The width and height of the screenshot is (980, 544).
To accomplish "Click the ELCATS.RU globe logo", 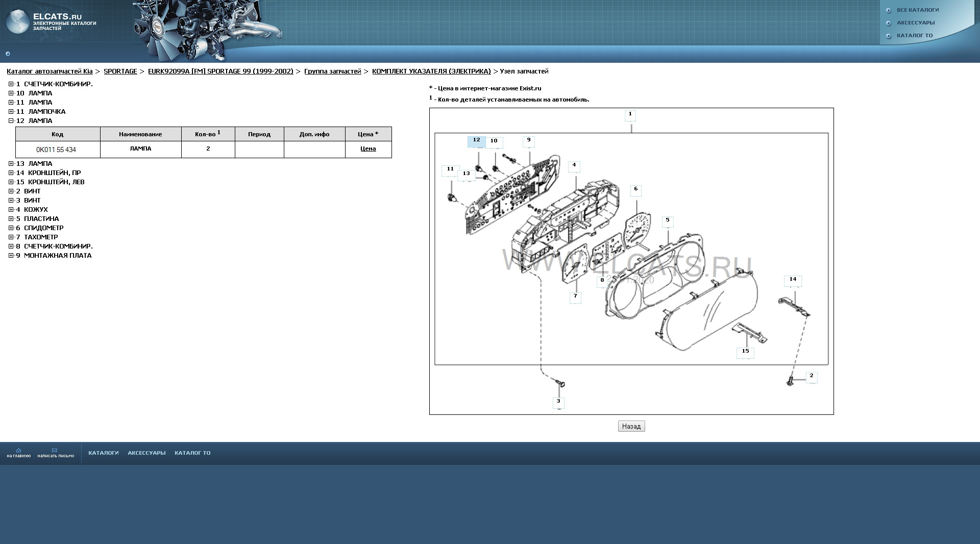I will point(17,21).
